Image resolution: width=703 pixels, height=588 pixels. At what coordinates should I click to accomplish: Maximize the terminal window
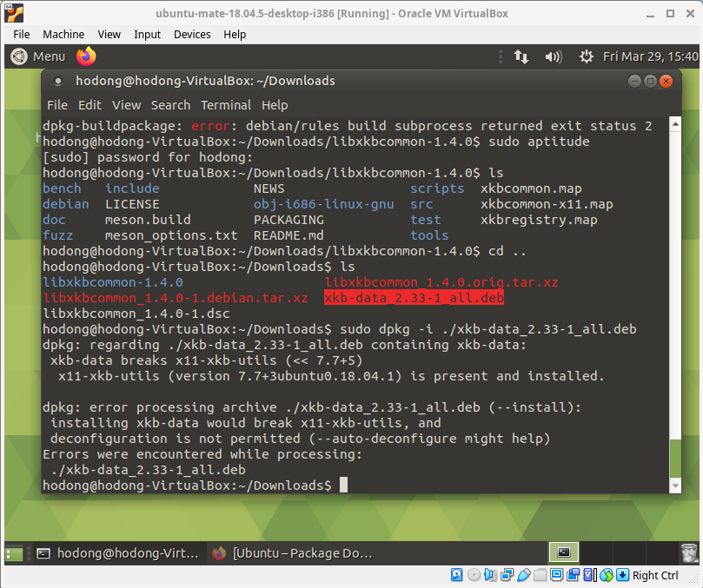point(650,81)
